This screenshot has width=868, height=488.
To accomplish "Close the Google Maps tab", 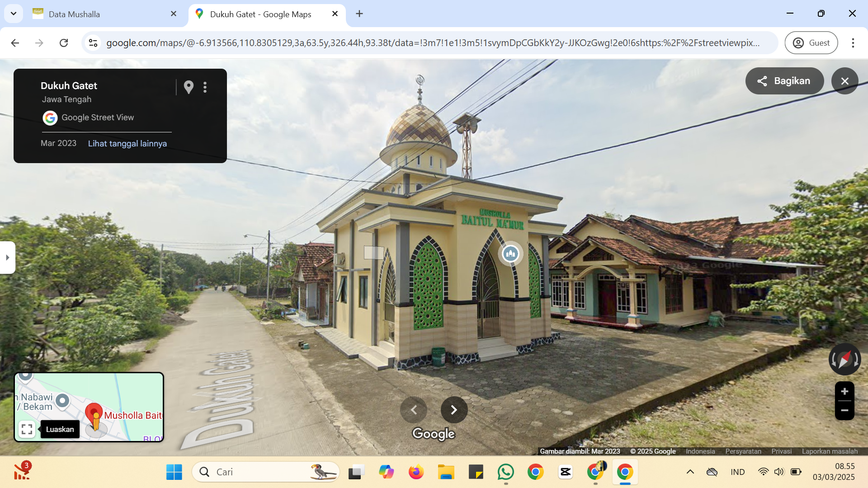I will [x=335, y=14].
